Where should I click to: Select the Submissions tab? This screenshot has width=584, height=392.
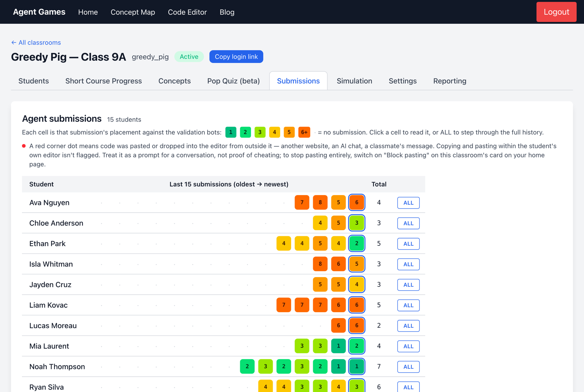298,81
